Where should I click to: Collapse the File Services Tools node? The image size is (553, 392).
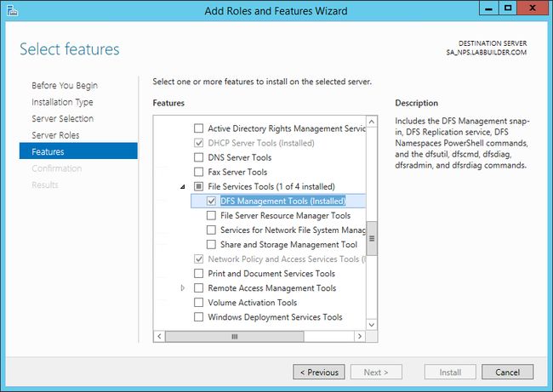(183, 186)
